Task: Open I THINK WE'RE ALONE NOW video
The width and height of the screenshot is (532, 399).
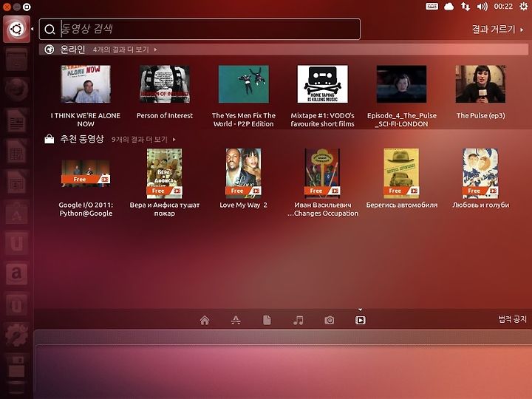Action: [86, 96]
